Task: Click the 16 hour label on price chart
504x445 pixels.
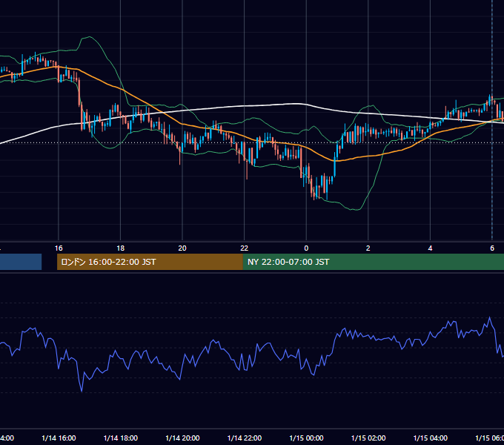Action: [59, 248]
